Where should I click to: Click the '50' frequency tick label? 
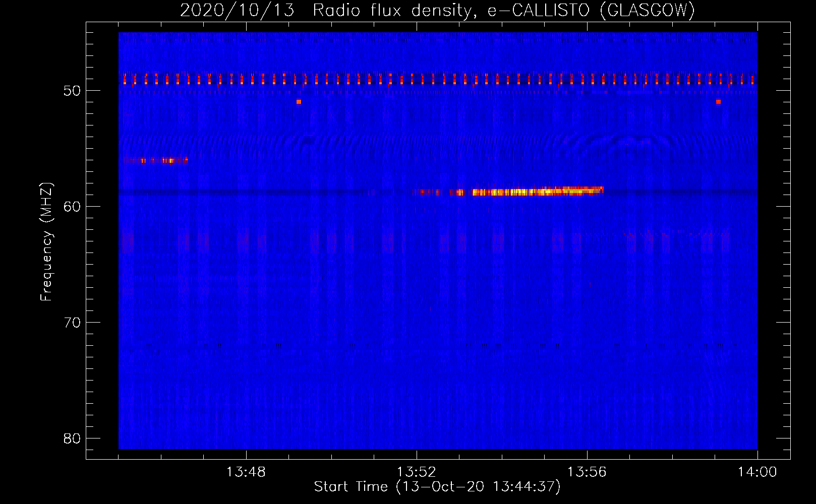tap(73, 91)
